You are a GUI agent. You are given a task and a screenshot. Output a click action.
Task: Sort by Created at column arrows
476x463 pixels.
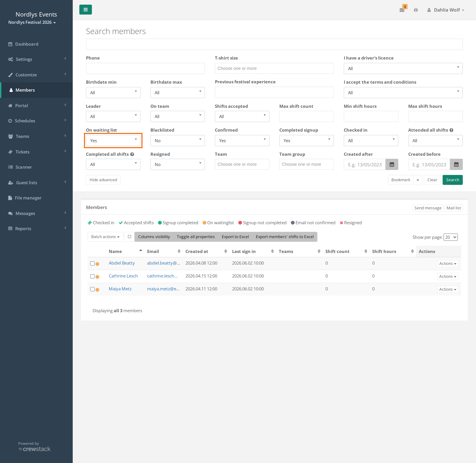(226, 251)
